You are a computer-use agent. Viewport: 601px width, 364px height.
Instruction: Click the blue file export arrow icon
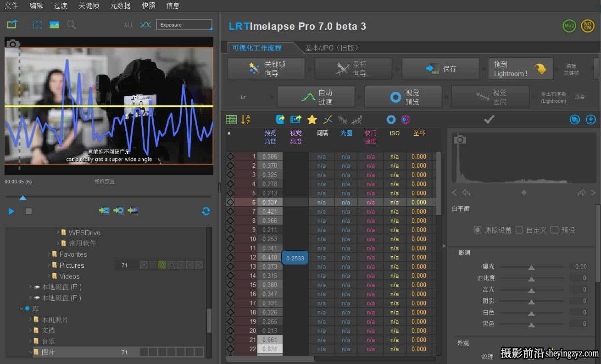[x=280, y=120]
